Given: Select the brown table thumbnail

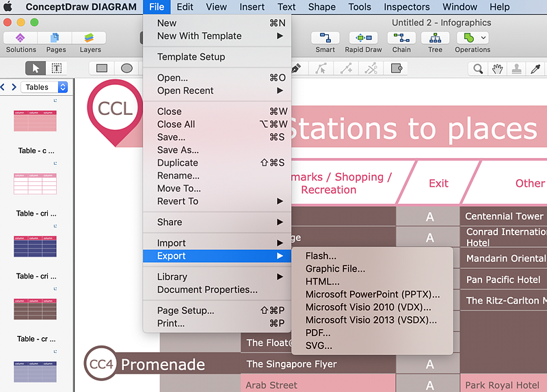Looking at the screenshot, I should (36, 309).
